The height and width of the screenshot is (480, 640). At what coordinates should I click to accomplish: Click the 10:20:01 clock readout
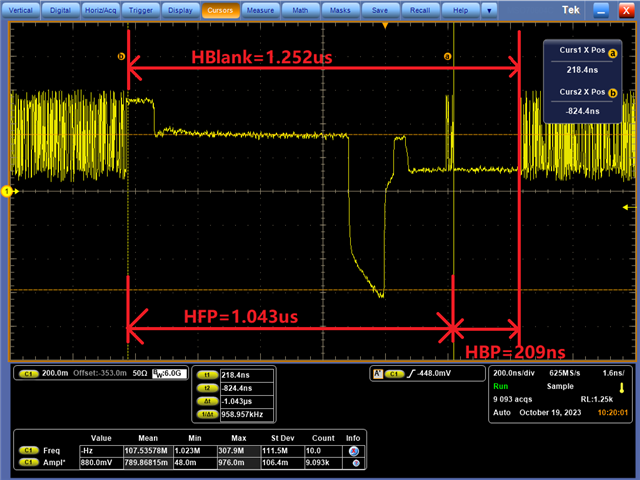(613, 413)
